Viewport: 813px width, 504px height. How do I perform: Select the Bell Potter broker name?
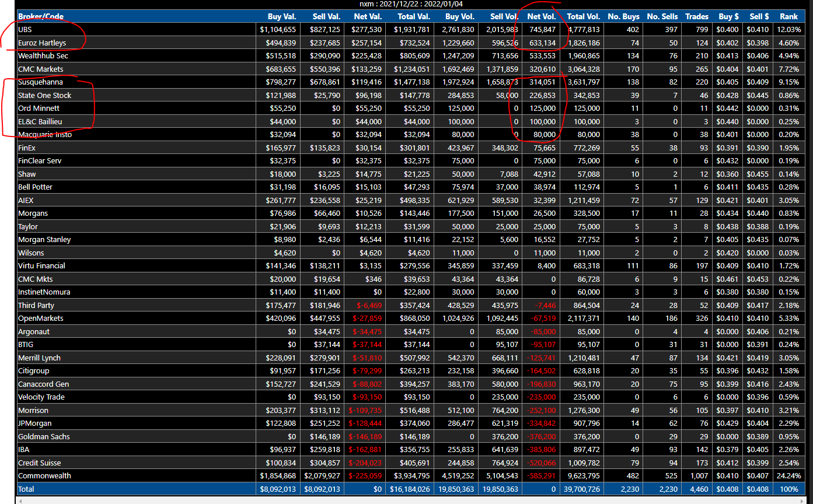point(35,187)
